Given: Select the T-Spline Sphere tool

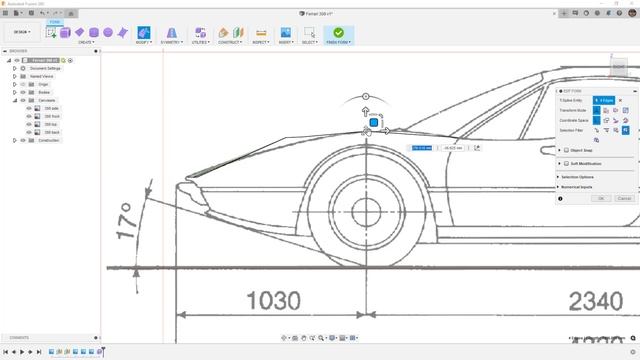Looking at the screenshot, I should tap(108, 33).
